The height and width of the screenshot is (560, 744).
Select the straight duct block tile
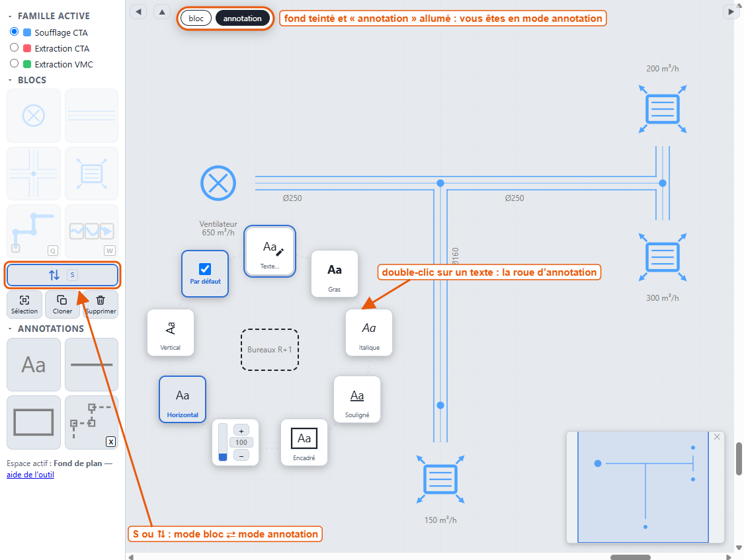tap(91, 116)
